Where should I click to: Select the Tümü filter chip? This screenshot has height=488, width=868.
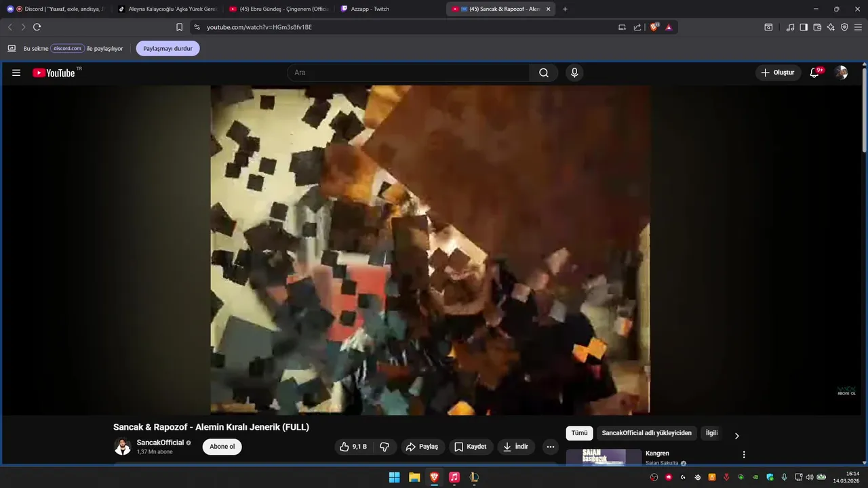point(579,433)
